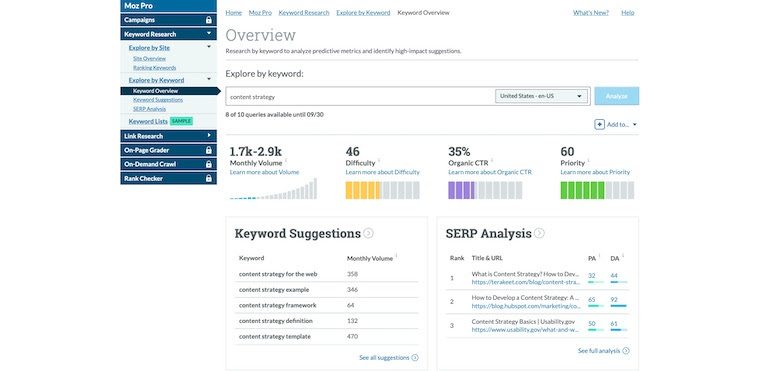Select Site Overview in sidebar
Viewport: 760px width, 371px height.
(x=149, y=59)
